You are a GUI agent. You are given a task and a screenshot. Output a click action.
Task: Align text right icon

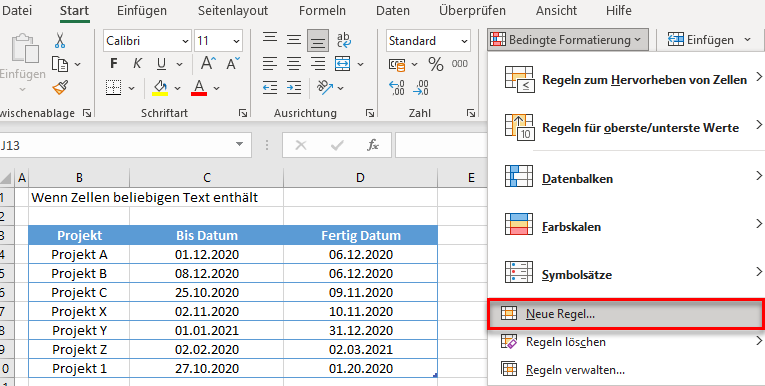(318, 63)
